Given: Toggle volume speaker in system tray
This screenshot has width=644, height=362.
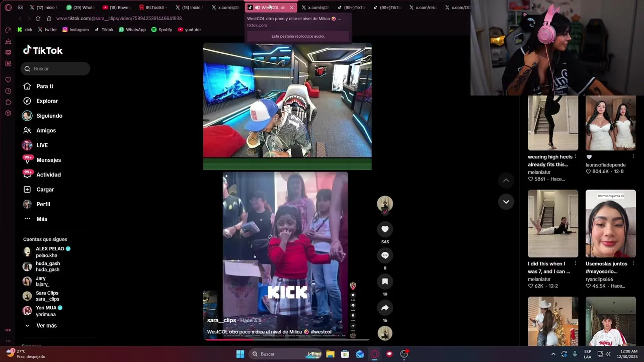Looking at the screenshot, I should 608,354.
